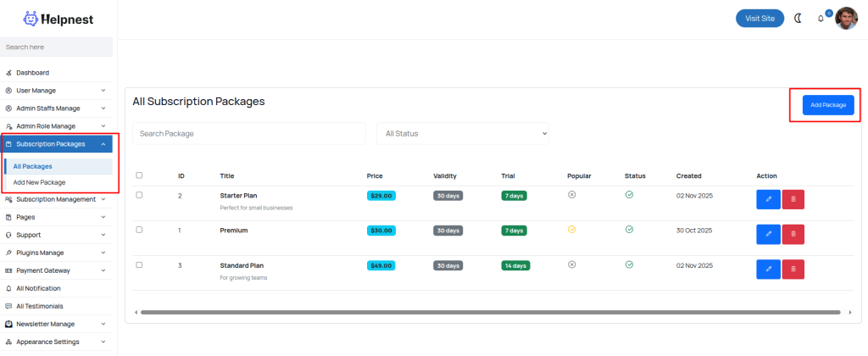Open the All Status dropdown

[x=463, y=133]
